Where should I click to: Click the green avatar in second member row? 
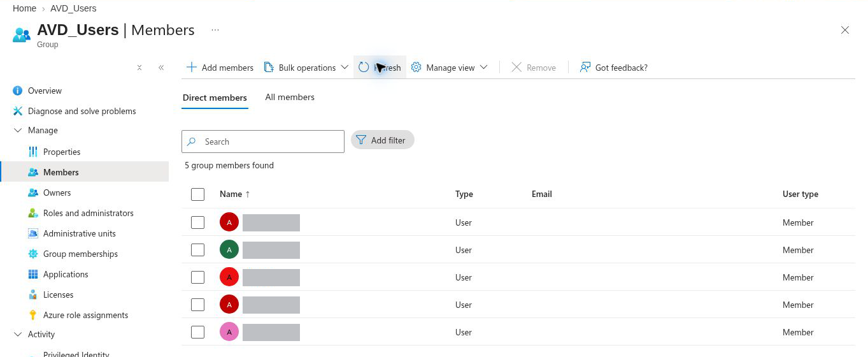229,250
